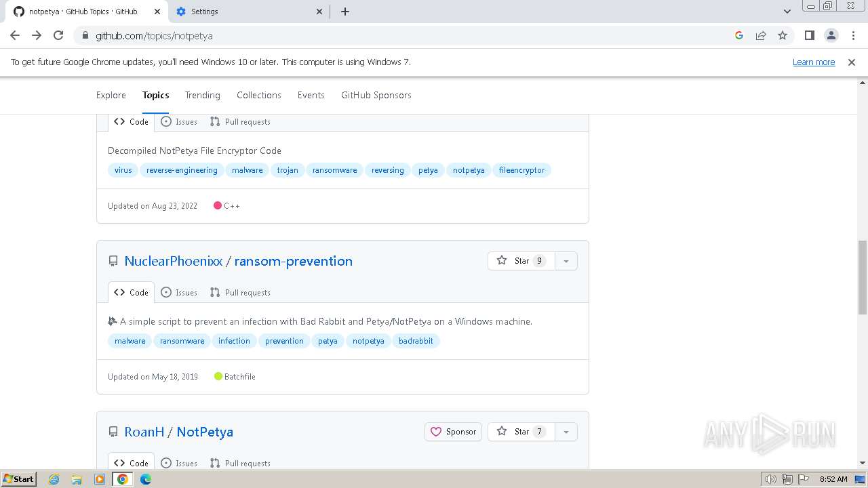868x488 pixels.
Task: Open the Learn more link
Action: 814,62
